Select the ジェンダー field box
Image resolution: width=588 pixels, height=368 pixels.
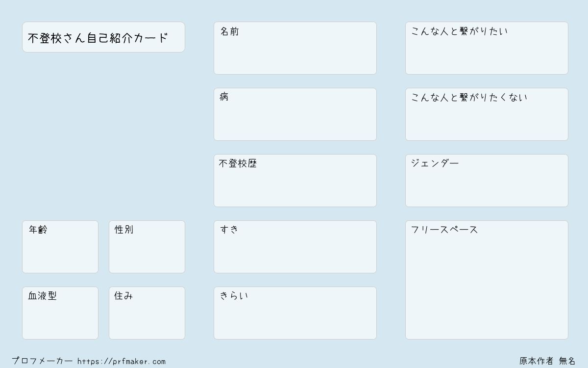click(487, 181)
